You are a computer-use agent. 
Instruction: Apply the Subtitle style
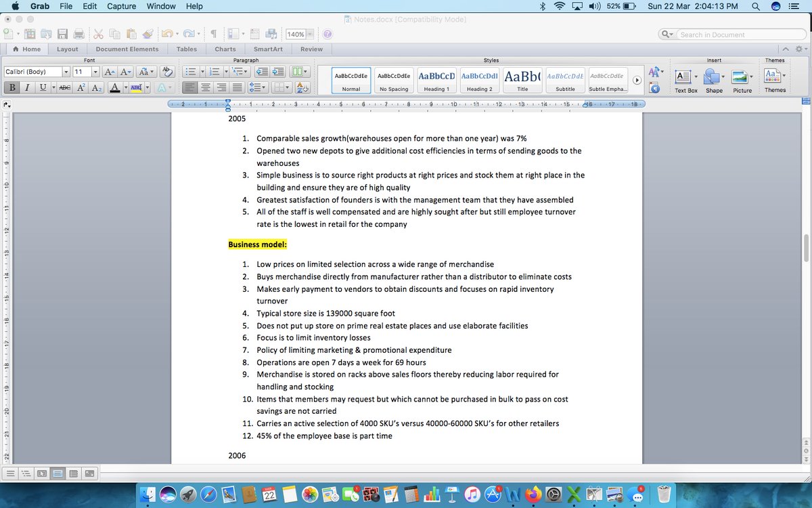(565, 80)
